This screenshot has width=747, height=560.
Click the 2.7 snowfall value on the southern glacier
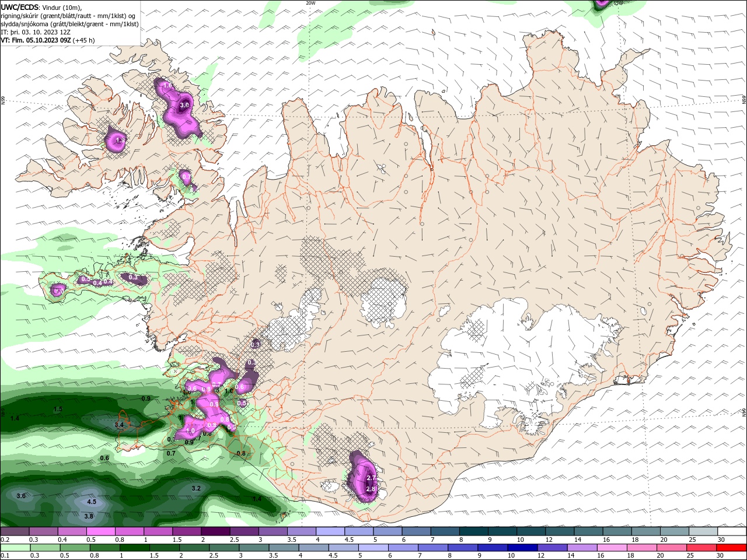pyautogui.click(x=371, y=478)
